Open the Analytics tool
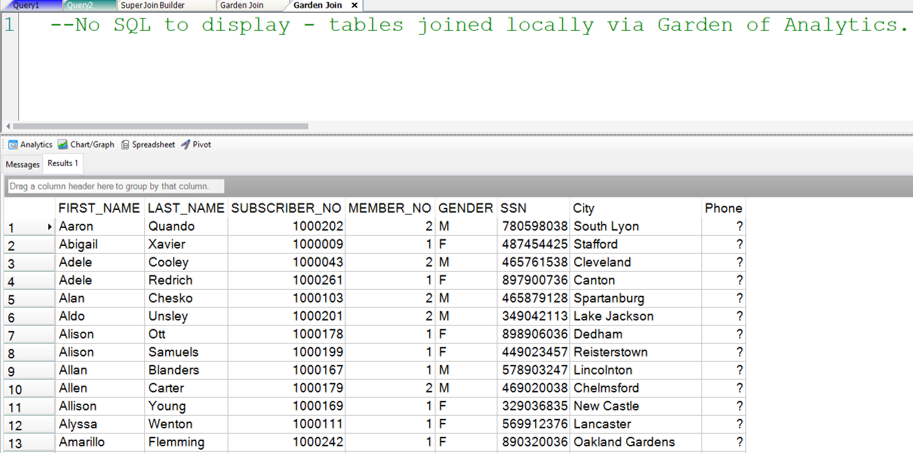913x453 pixels. (x=30, y=145)
